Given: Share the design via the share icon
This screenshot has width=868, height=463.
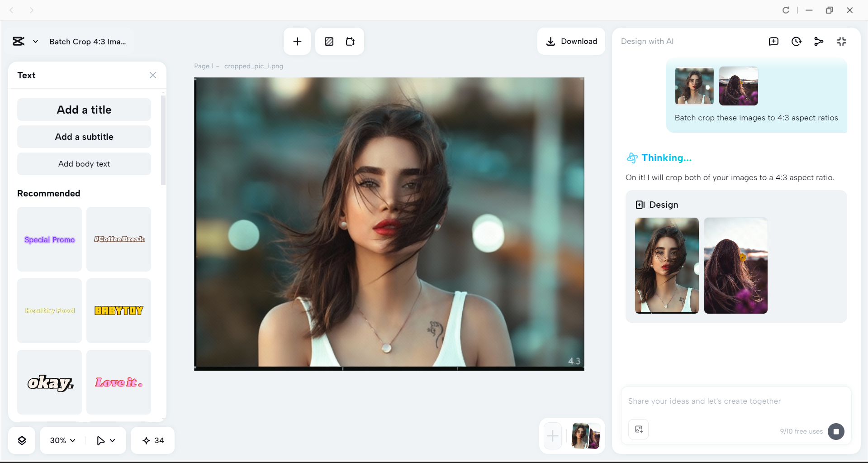Looking at the screenshot, I should pyautogui.click(x=819, y=41).
